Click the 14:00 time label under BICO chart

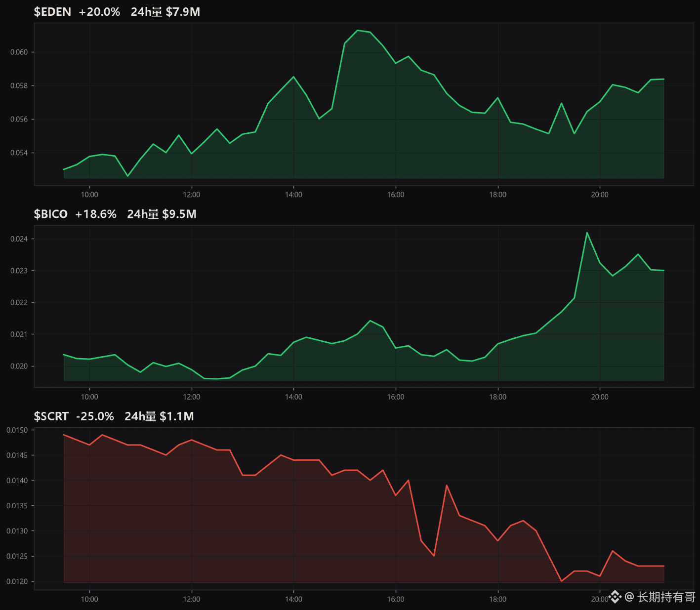pyautogui.click(x=293, y=397)
